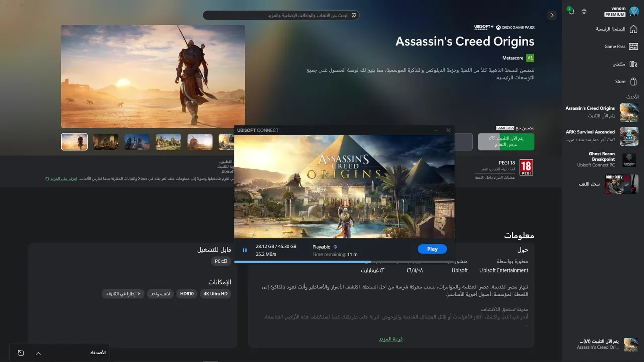
Task: Click the PC playable-on tag
Action: [x=221, y=261]
